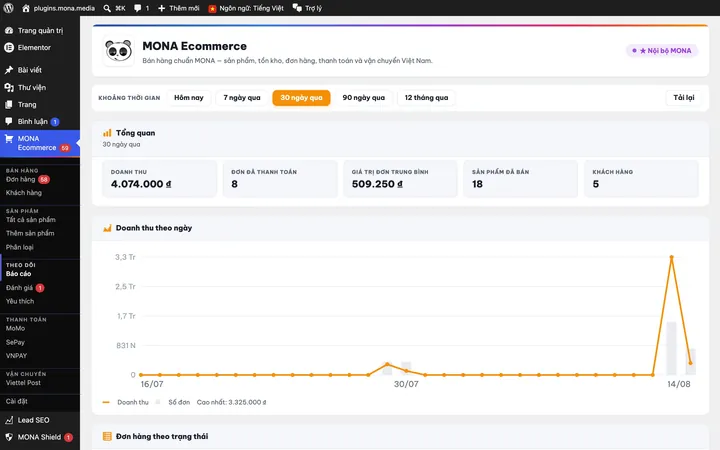Click the Trợ lý chat icon
Viewport: 720px width, 450px height.
tap(297, 8)
